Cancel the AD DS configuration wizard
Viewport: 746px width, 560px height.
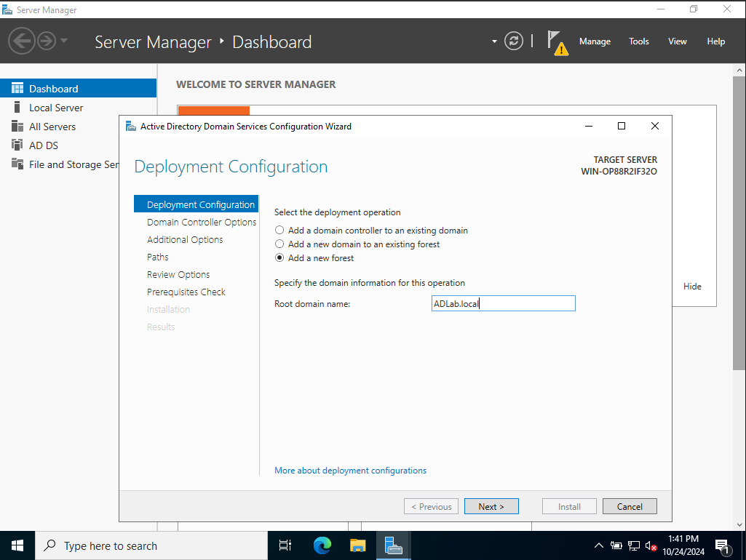(630, 506)
